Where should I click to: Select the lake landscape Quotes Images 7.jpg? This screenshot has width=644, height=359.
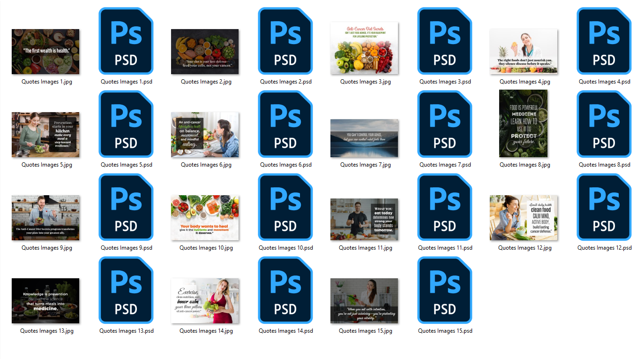coord(364,138)
